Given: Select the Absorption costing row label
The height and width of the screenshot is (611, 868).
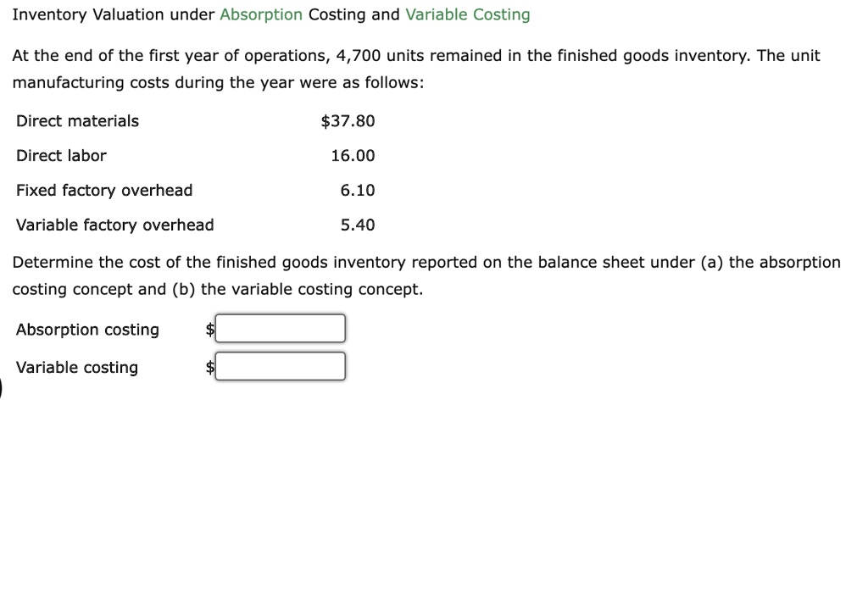Looking at the screenshot, I should click(x=87, y=330).
